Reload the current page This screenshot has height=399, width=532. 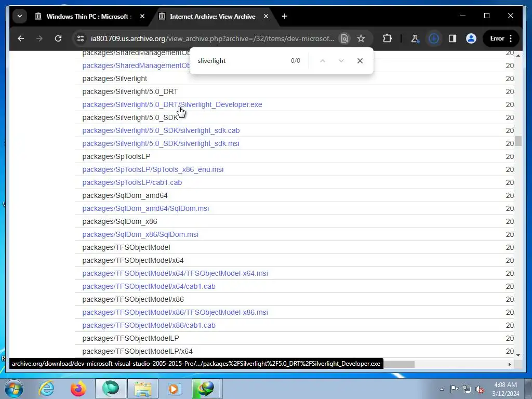click(x=58, y=38)
